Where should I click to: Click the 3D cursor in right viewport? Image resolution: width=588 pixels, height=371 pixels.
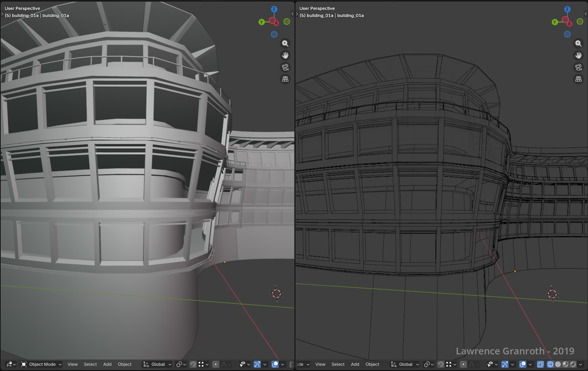(552, 294)
